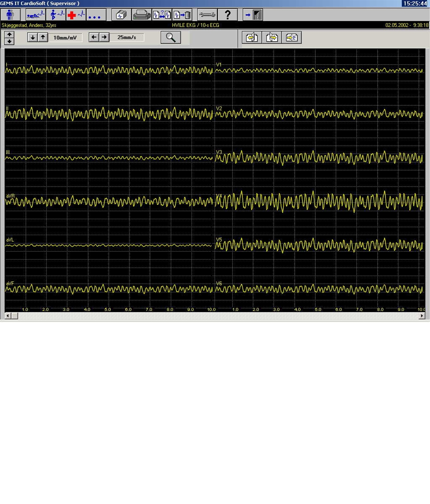The width and height of the screenshot is (430, 504).
Task: Decrease gain with the down arrow stepper
Action: tap(33, 37)
